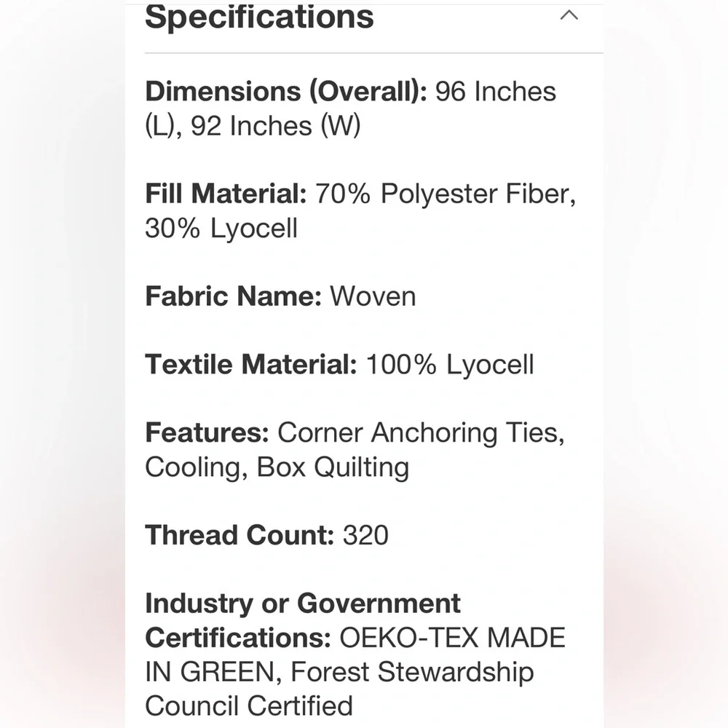The width and height of the screenshot is (728, 728).
Task: Select the Thread Count label
Action: tap(240, 535)
